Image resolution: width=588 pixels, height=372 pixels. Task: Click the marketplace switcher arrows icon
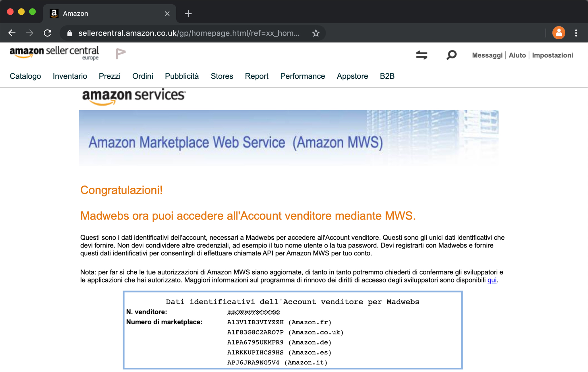421,55
